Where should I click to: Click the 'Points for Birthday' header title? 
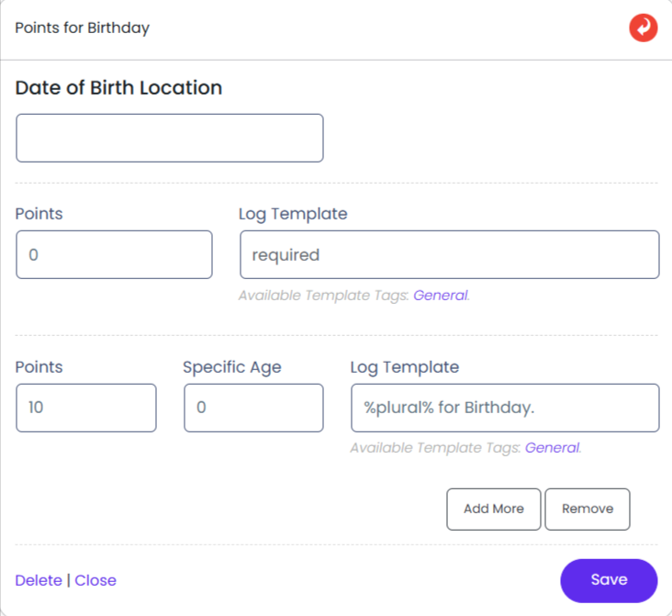pos(83,28)
